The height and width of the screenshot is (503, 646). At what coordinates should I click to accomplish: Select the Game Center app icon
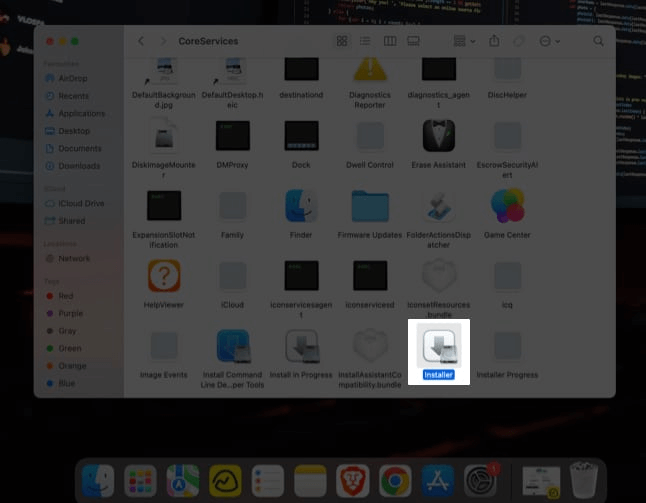tap(508, 206)
